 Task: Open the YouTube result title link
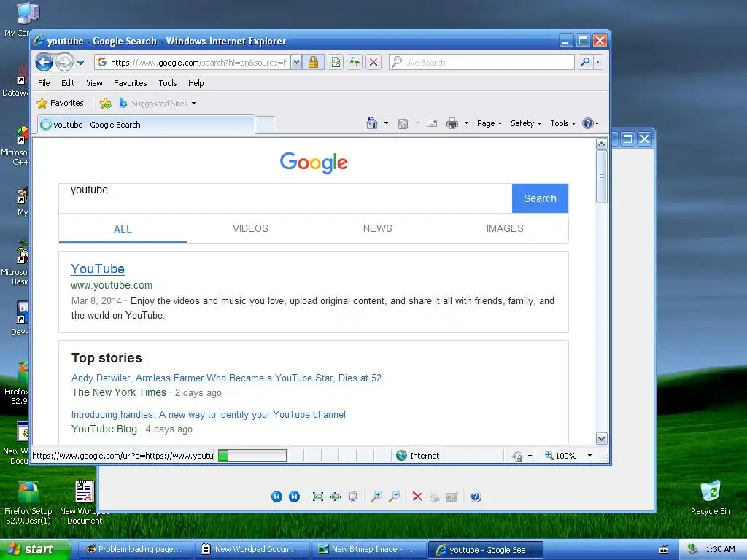coord(98,269)
